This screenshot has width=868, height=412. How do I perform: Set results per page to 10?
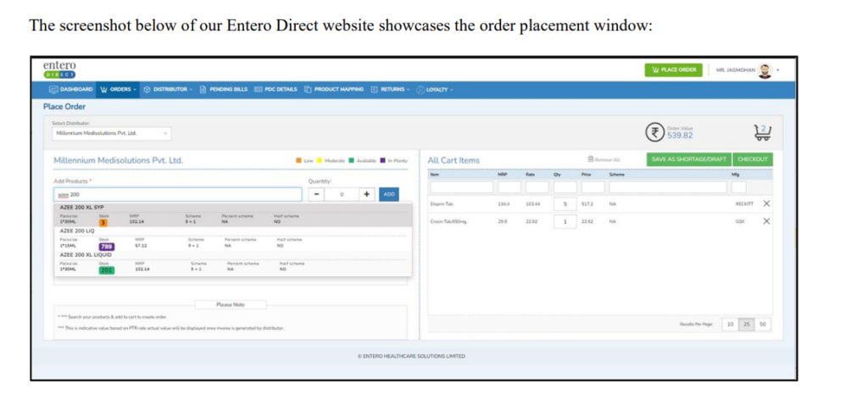point(729,324)
